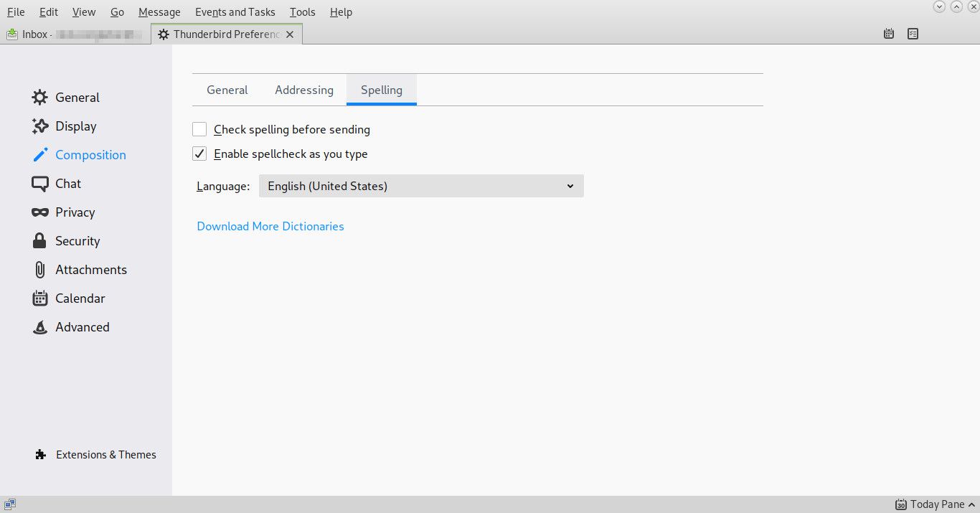Viewport: 980px width, 513px height.
Task: Enable Check spelling before sending
Action: coord(199,129)
